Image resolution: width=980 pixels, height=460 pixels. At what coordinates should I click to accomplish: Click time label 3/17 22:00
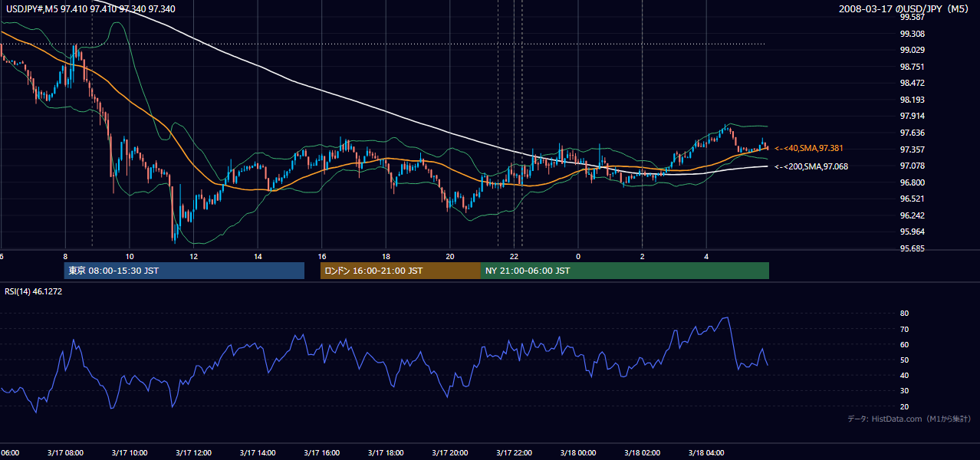pos(514,453)
